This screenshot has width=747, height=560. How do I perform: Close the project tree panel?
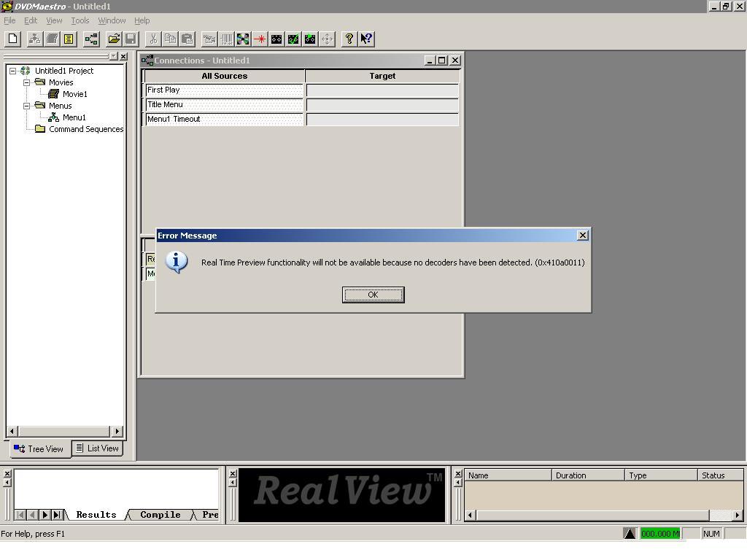[x=123, y=56]
